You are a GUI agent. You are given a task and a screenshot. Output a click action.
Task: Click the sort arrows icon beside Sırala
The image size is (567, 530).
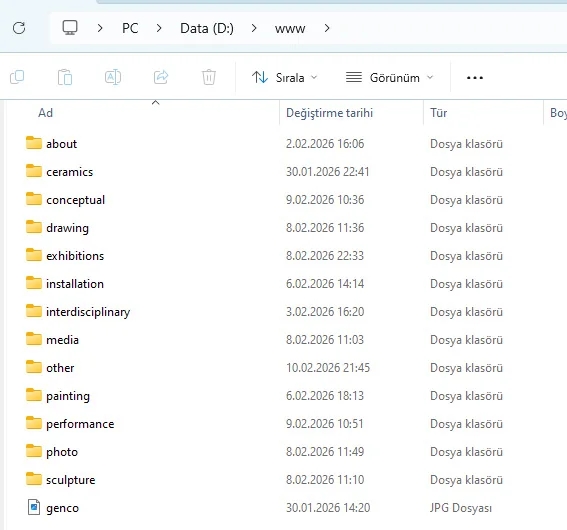point(260,77)
